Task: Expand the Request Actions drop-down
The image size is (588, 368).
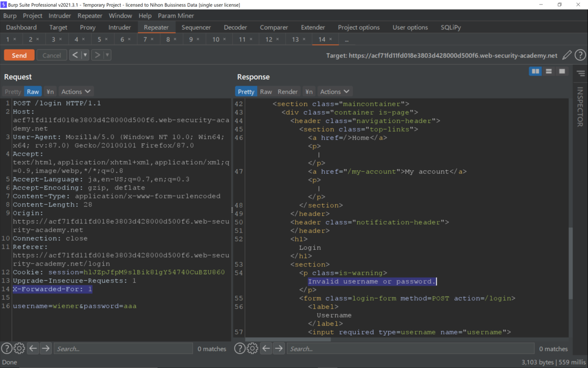Action: click(x=76, y=92)
